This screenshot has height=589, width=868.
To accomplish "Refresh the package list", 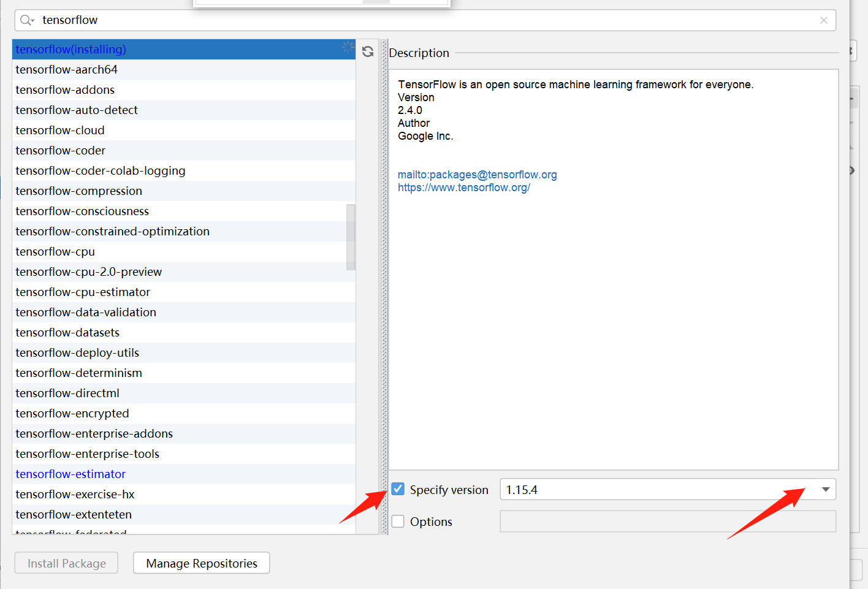I will click(367, 51).
